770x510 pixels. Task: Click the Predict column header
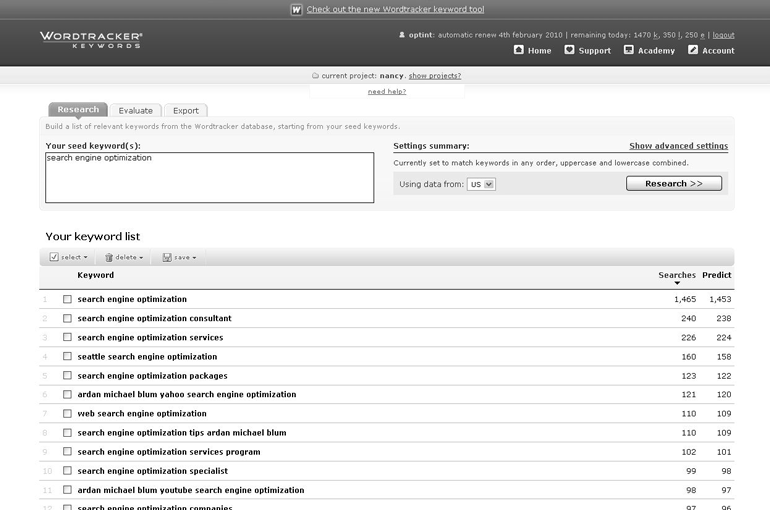click(x=716, y=275)
